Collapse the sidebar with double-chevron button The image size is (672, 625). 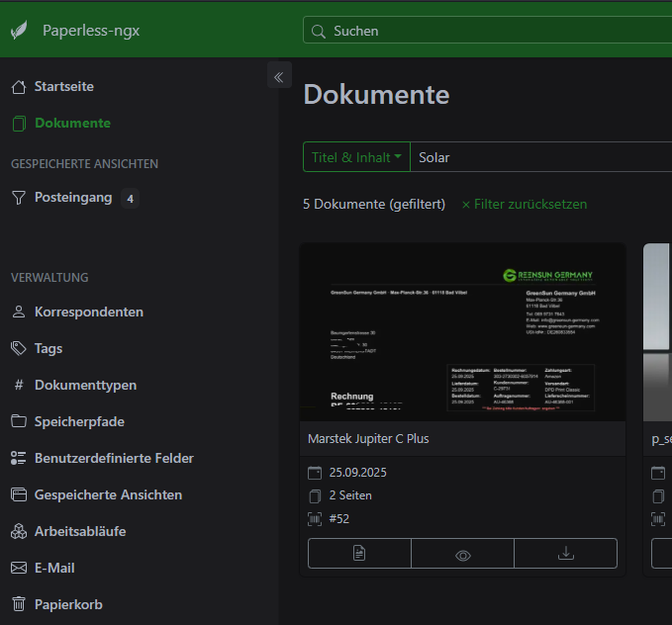279,76
